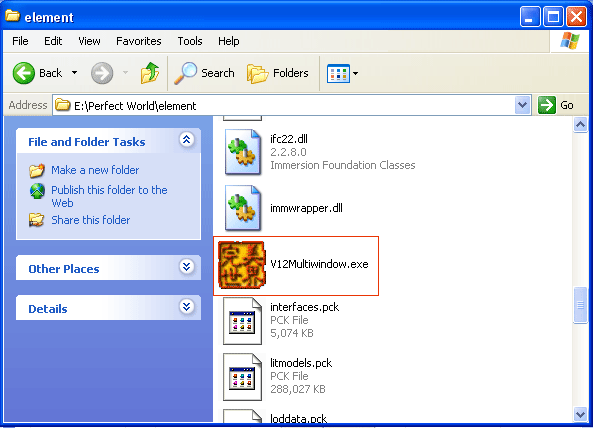Click the green Back arrow icon
The image size is (593, 428).
pyautogui.click(x=23, y=73)
